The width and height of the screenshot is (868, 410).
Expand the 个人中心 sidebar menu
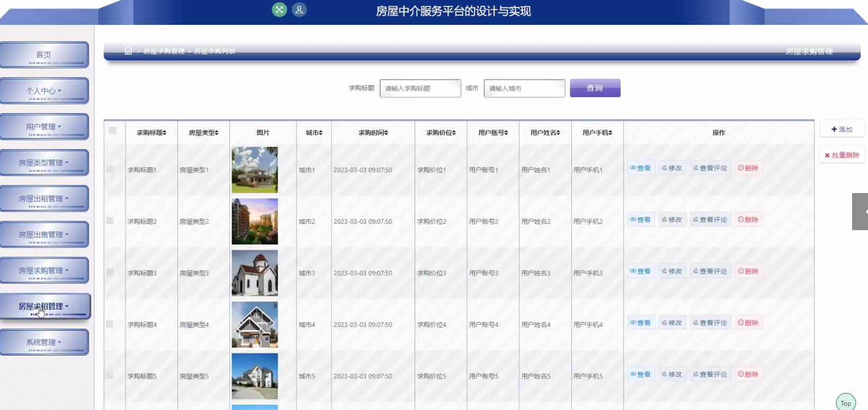(x=44, y=91)
